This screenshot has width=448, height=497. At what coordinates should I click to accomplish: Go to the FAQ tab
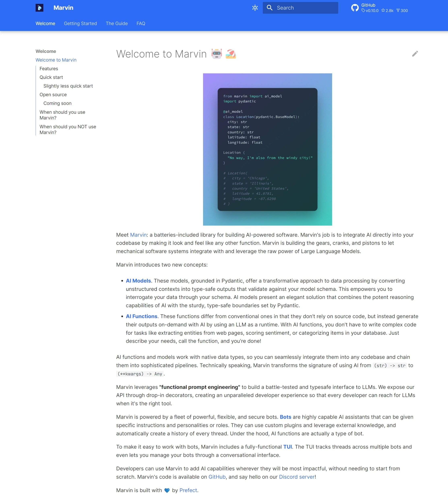(x=141, y=23)
